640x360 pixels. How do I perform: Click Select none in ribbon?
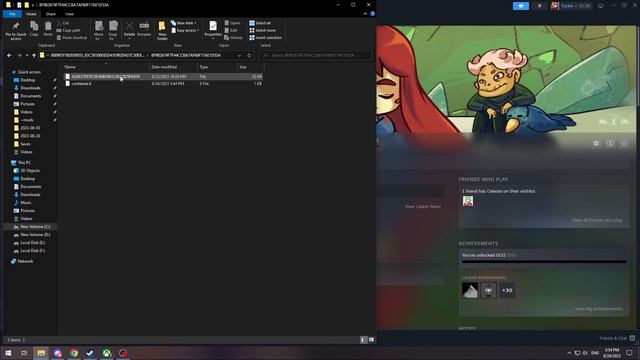[262, 30]
